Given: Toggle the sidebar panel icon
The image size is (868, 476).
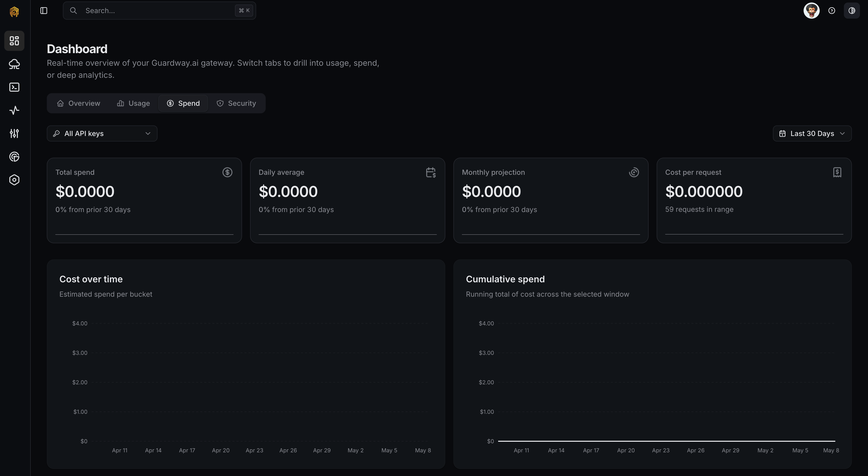Looking at the screenshot, I should (44, 11).
